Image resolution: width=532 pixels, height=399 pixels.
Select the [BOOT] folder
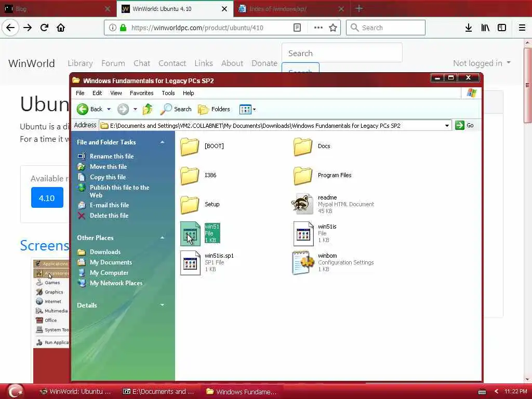(202, 146)
